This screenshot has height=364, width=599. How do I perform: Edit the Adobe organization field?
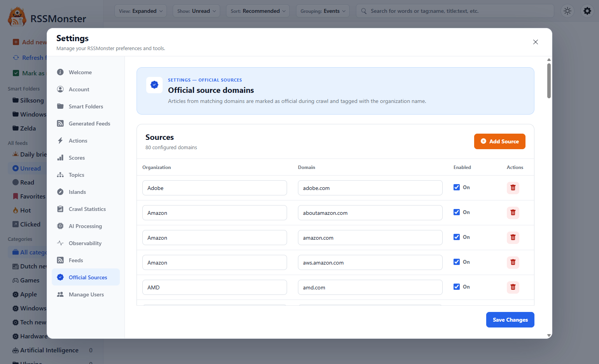pyautogui.click(x=215, y=188)
